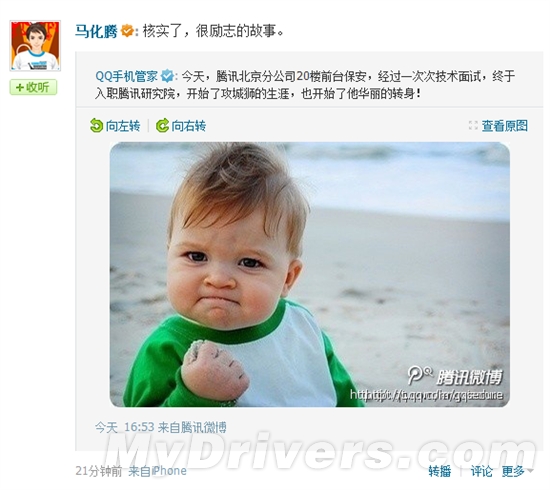Click the green plus icon on 收听
550x490 pixels.
20,87
